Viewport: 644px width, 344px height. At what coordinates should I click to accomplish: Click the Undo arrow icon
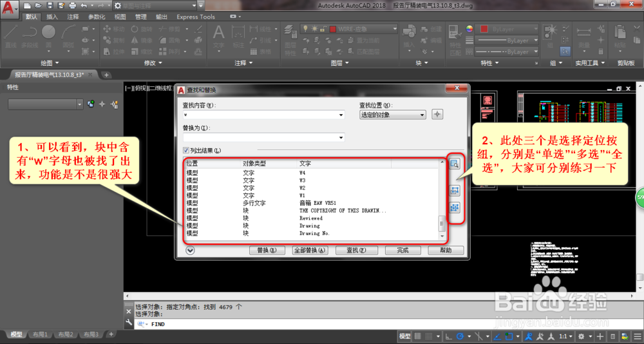tap(84, 6)
